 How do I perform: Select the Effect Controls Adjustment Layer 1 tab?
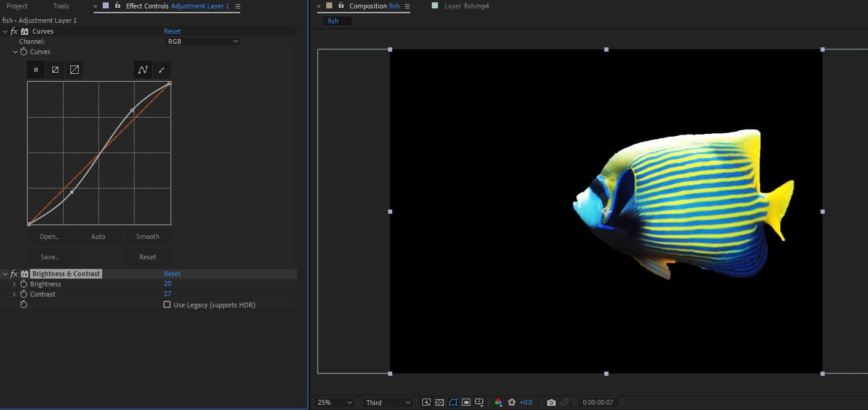click(177, 6)
